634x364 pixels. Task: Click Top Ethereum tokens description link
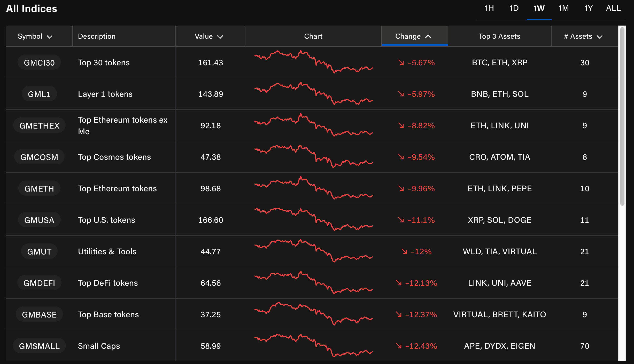coord(117,188)
